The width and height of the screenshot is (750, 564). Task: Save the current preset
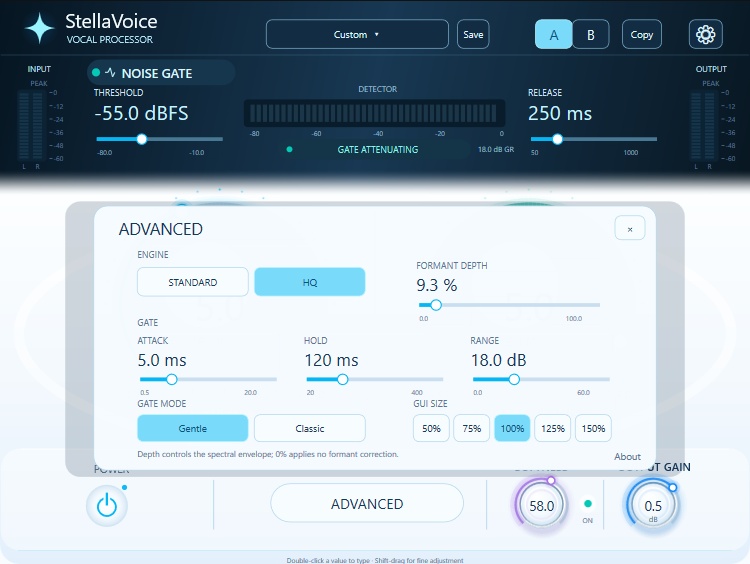[x=473, y=34]
